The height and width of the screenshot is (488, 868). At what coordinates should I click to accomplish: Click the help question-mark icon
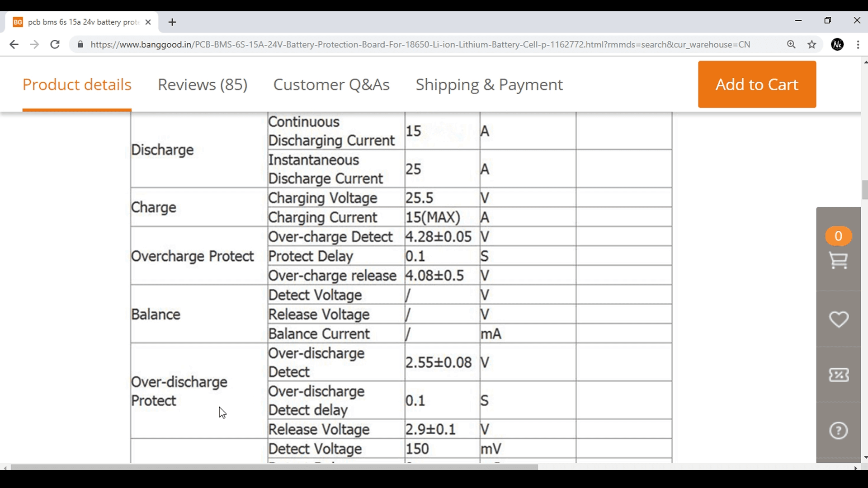(x=839, y=431)
